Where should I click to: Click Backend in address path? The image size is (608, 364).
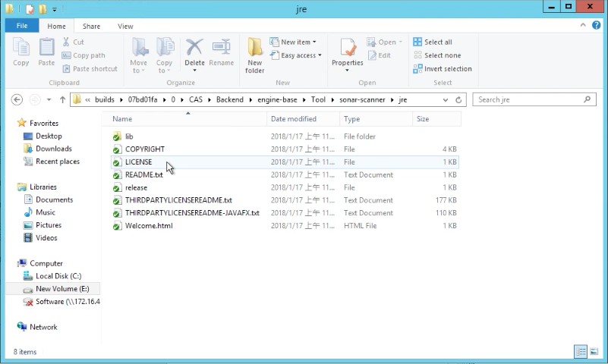[230, 99]
